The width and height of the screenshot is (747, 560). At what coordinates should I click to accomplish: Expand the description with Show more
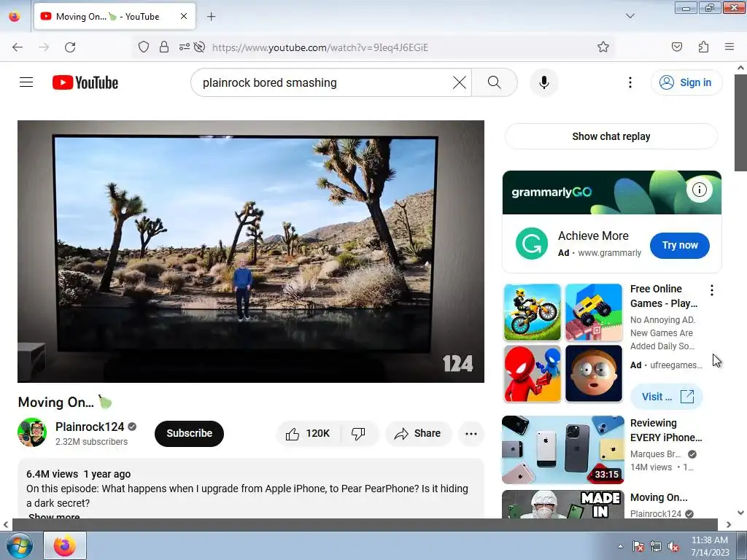[x=54, y=516]
